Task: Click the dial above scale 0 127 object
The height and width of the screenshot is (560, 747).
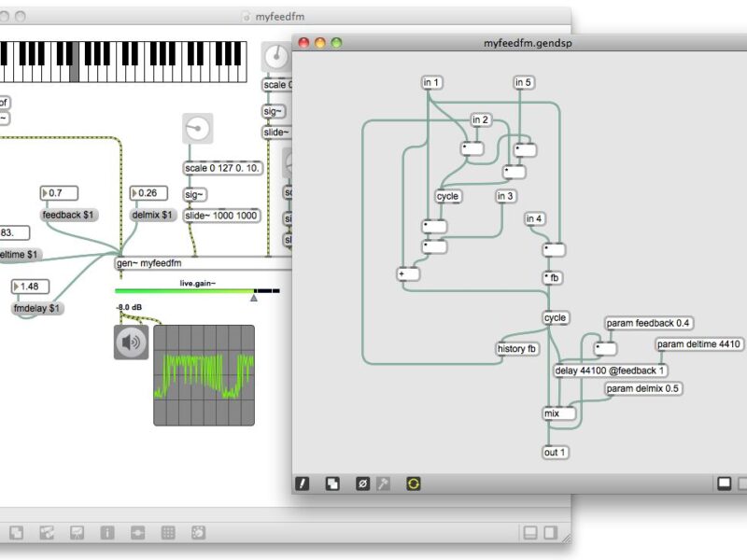Action: 198,128
